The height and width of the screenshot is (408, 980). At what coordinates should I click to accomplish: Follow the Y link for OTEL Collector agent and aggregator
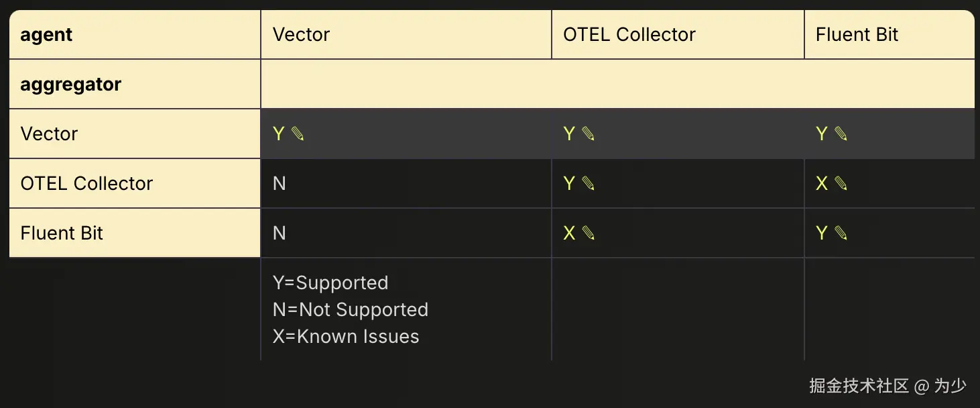click(x=569, y=184)
